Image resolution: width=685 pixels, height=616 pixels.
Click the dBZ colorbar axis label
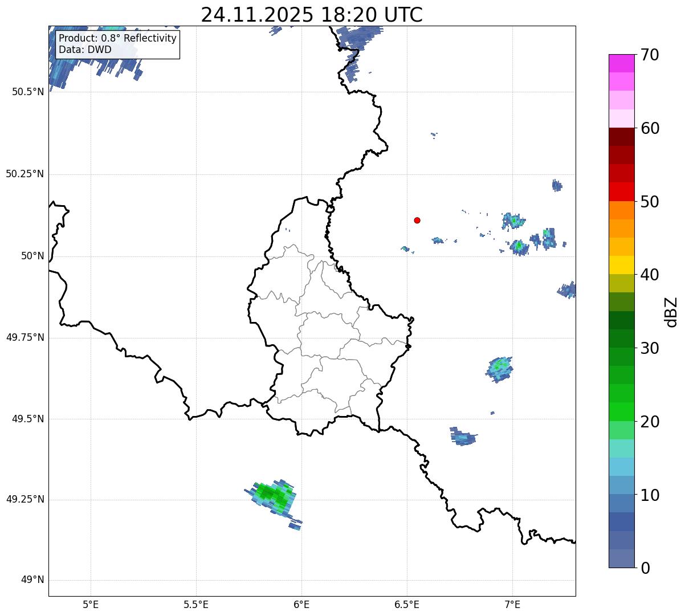click(671, 311)
